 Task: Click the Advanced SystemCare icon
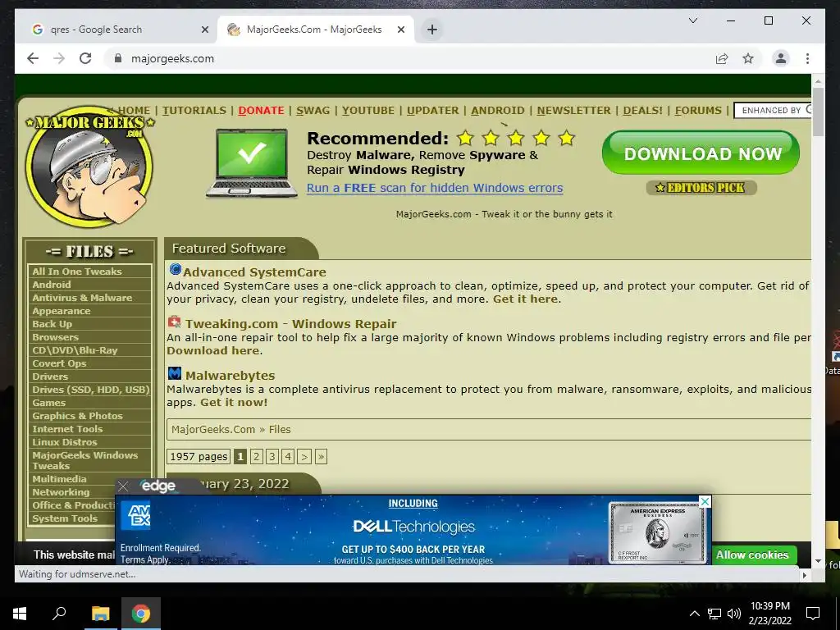(175, 269)
